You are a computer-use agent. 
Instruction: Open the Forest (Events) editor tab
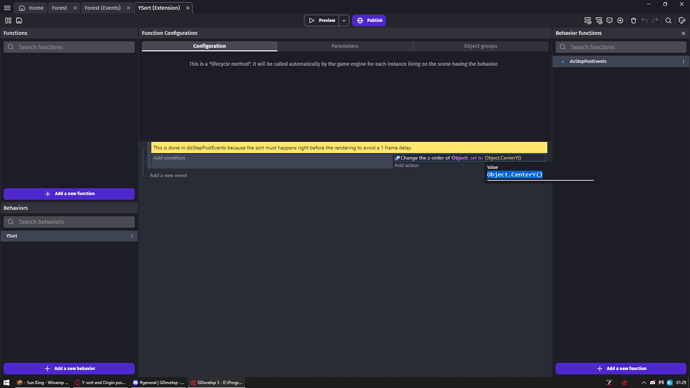click(x=103, y=8)
